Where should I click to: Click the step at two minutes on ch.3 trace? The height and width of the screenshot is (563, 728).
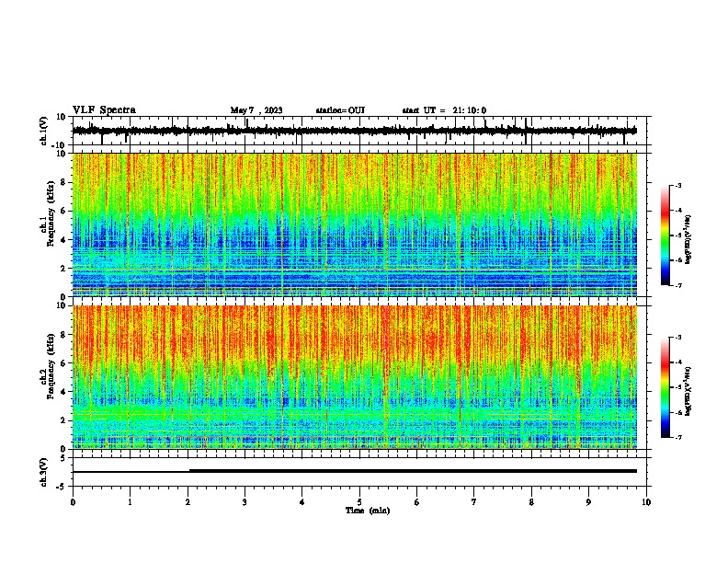(x=189, y=471)
